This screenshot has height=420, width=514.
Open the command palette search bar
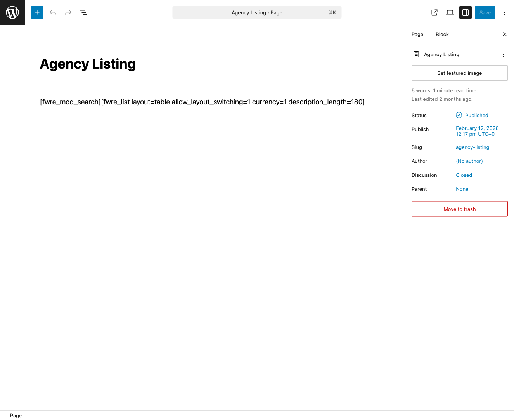257,12
